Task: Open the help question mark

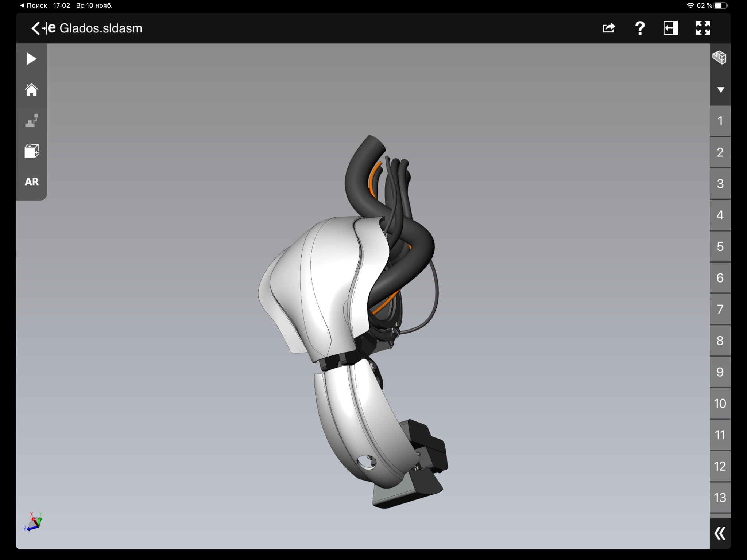Action: [x=640, y=28]
